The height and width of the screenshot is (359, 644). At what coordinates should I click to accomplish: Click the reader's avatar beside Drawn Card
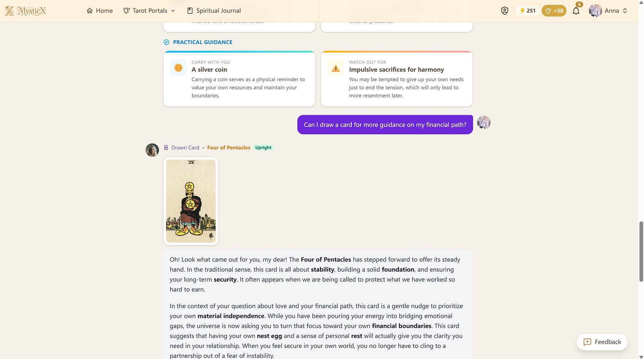(x=152, y=150)
